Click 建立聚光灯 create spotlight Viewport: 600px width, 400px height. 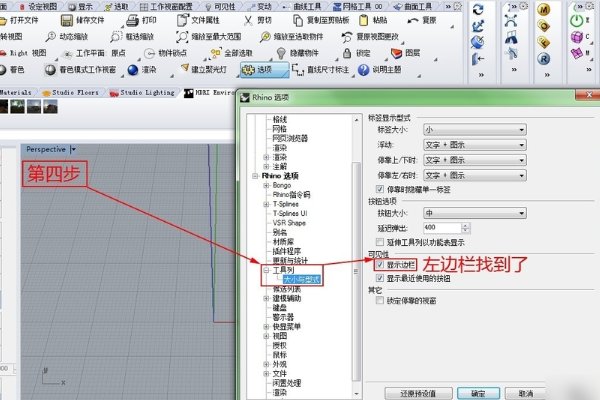click(x=204, y=69)
